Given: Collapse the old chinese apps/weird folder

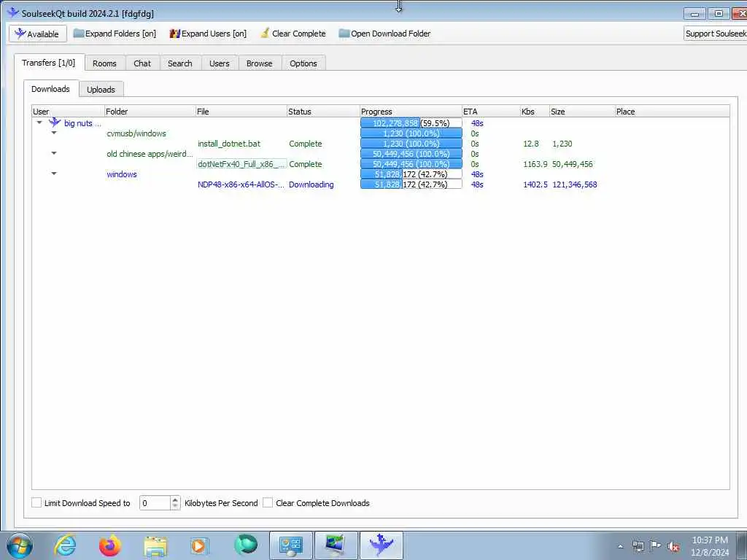Looking at the screenshot, I should pos(54,153).
